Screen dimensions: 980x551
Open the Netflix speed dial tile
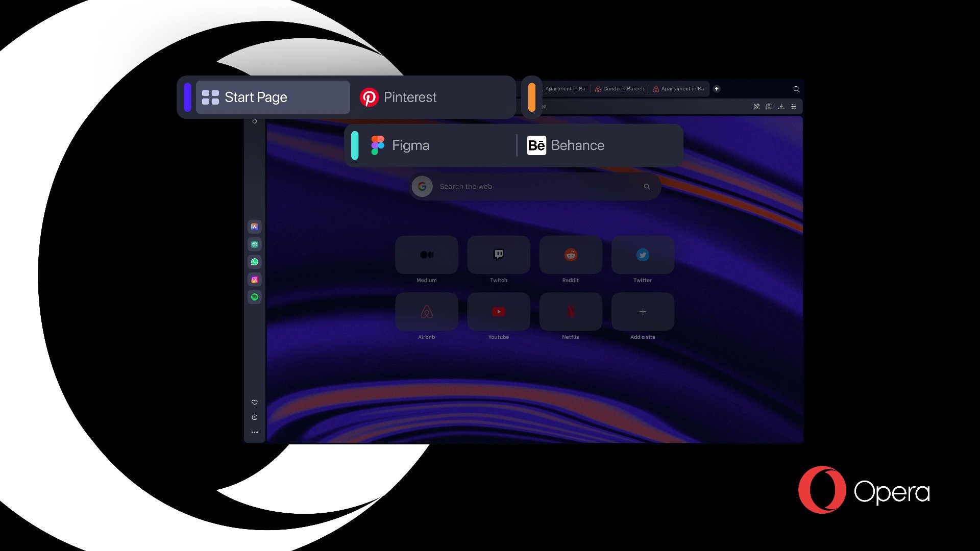(571, 311)
